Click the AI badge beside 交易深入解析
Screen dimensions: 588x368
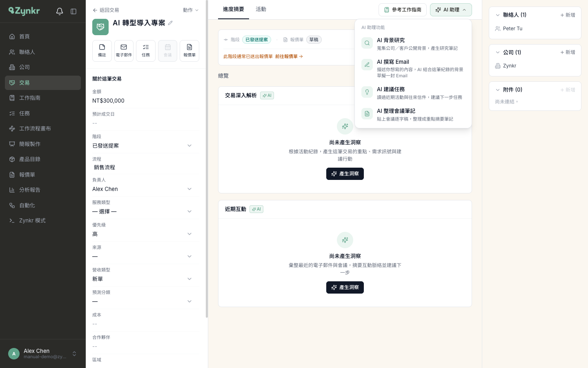[x=267, y=96]
